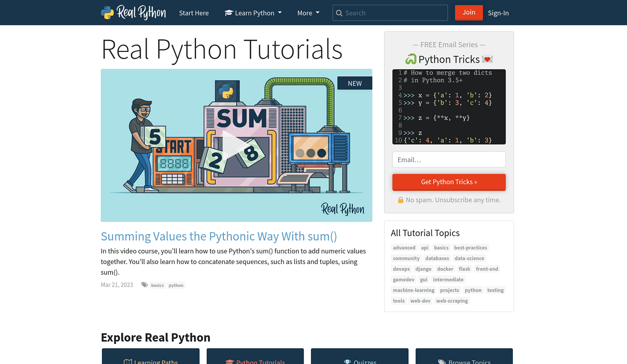
Task: Select the gui topic tag
Action: tap(424, 280)
